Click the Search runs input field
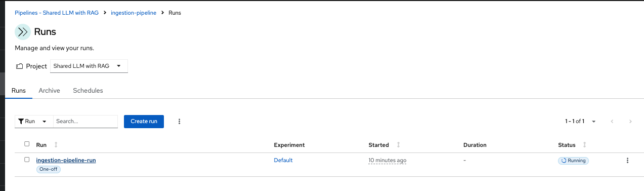 coord(85,122)
